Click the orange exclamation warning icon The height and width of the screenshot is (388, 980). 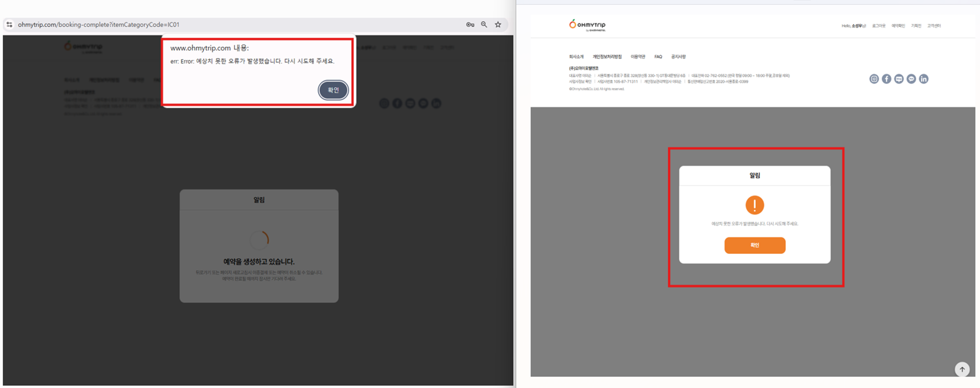tap(754, 205)
